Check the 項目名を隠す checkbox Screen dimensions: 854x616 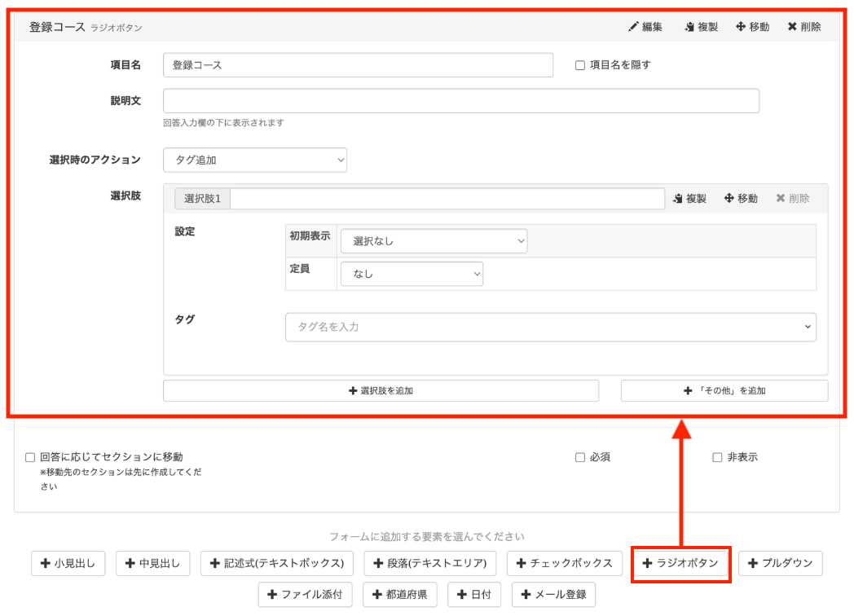pyautogui.click(x=580, y=65)
